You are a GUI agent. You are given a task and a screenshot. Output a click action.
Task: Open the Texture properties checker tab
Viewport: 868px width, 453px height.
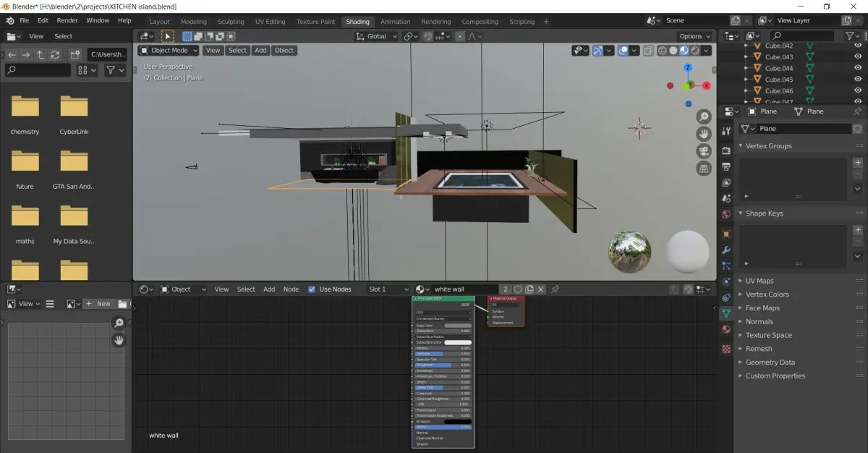726,348
